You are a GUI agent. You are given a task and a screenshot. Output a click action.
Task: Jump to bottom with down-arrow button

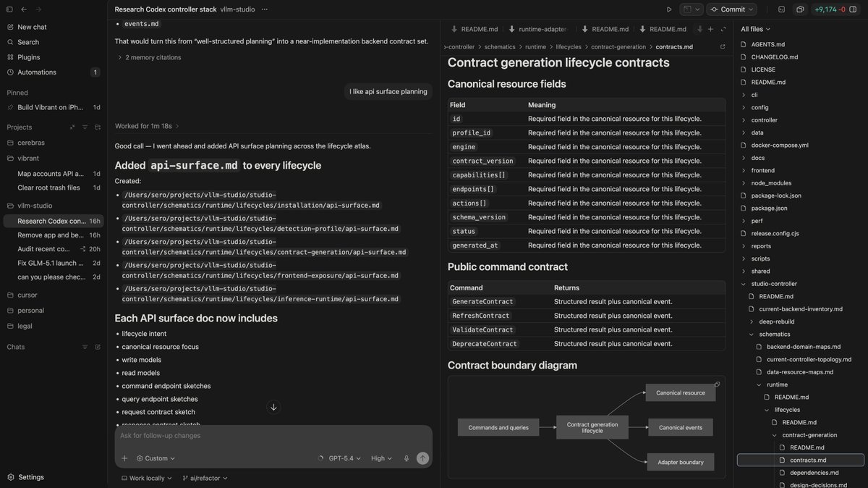coord(273,407)
